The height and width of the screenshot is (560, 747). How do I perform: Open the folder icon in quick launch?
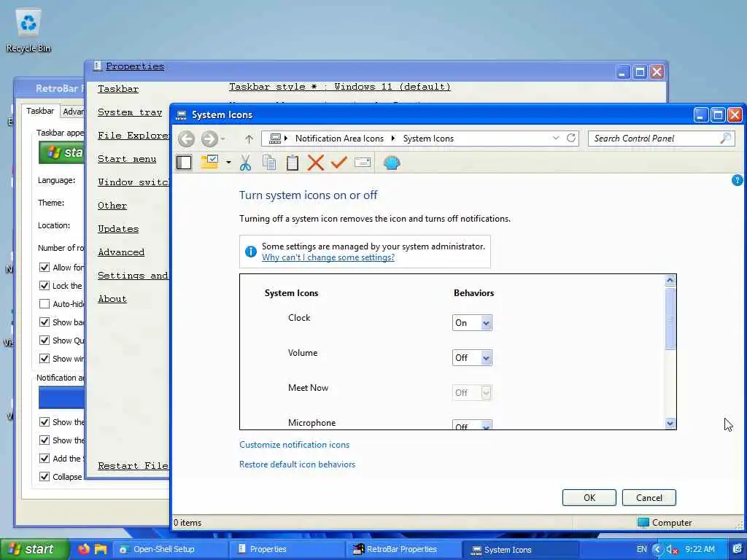101,549
